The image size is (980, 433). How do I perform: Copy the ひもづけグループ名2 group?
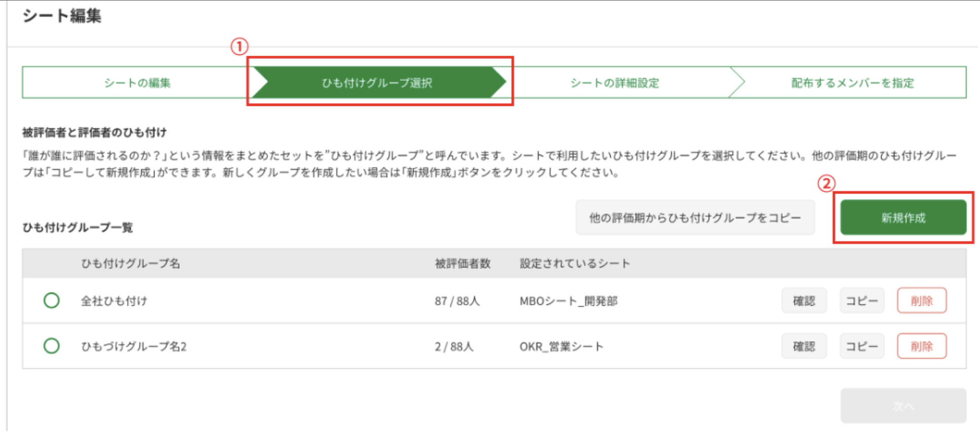click(861, 346)
